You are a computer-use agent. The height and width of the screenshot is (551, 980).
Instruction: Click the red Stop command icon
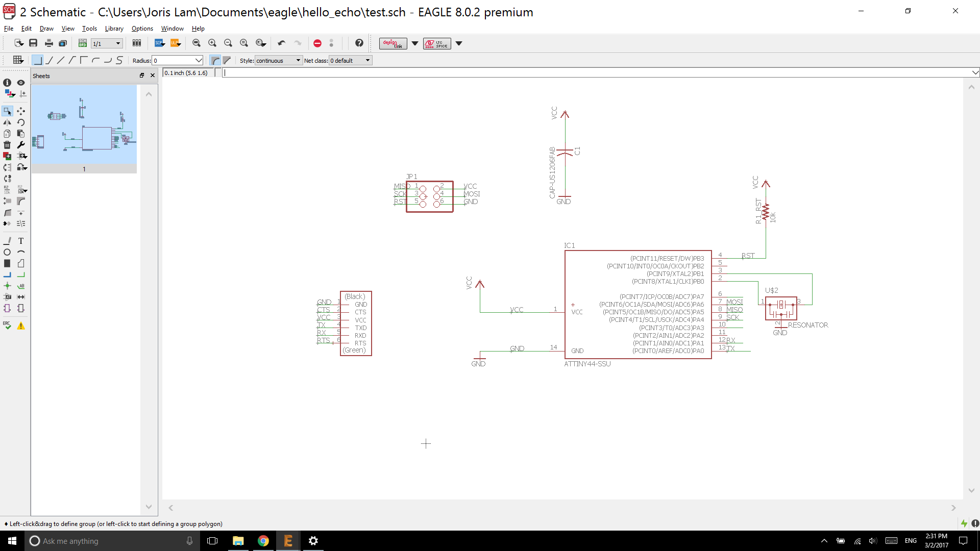317,43
